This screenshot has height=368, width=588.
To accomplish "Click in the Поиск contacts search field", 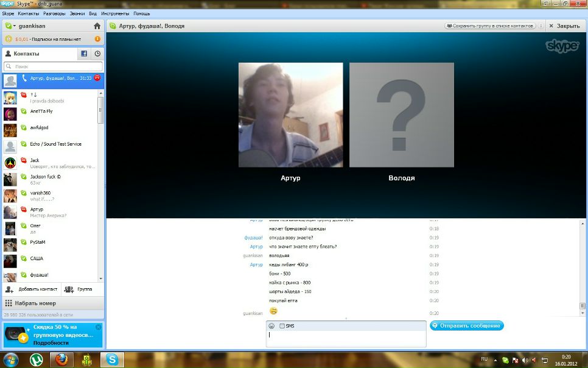I will click(x=55, y=66).
